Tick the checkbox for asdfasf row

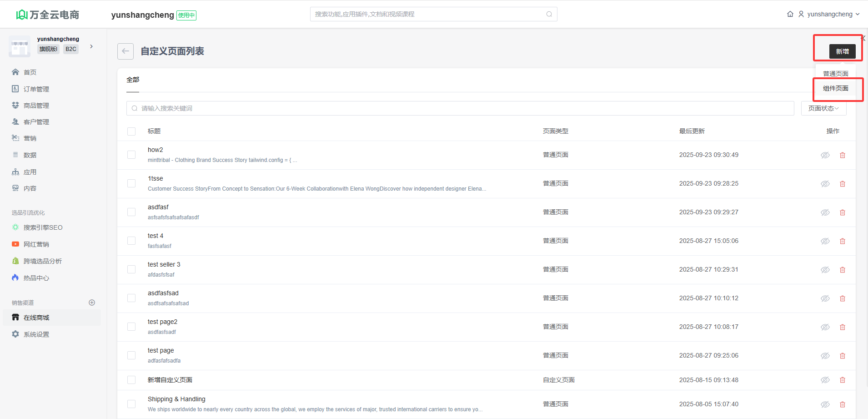(131, 212)
